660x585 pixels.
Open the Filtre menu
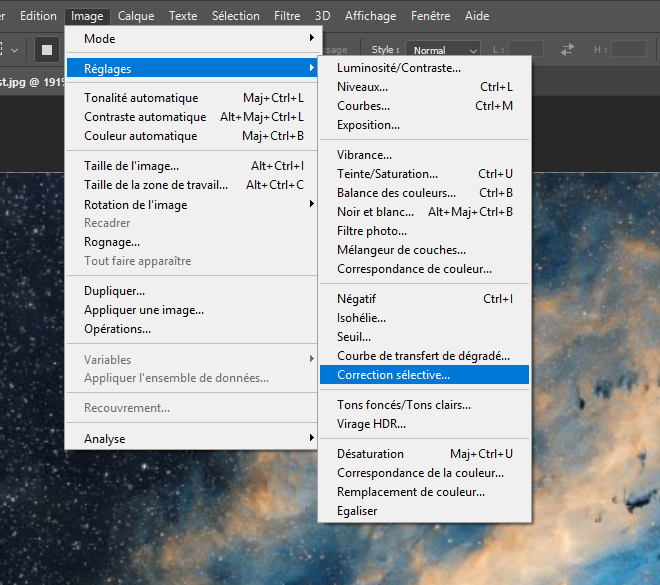point(287,16)
